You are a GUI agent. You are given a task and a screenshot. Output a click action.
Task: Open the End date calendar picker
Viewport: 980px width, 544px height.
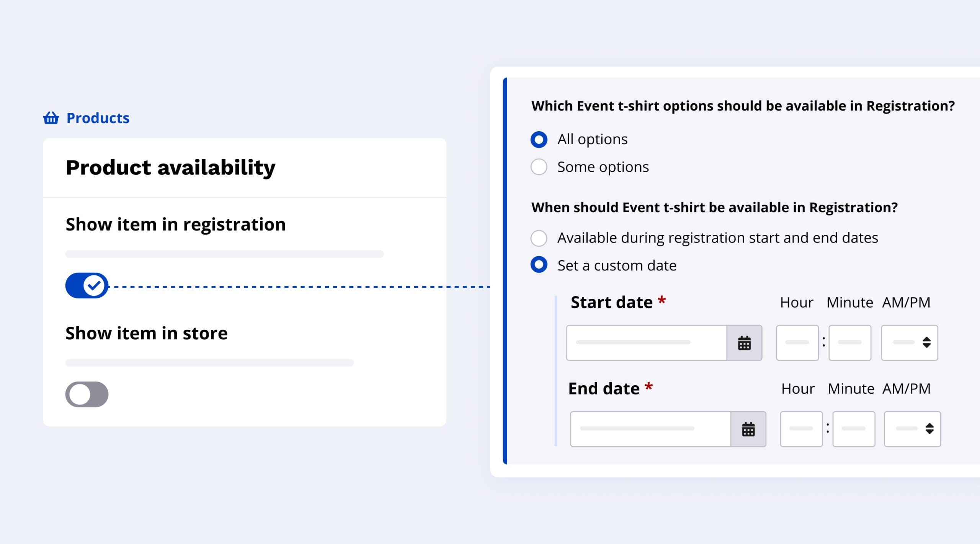[x=748, y=429]
